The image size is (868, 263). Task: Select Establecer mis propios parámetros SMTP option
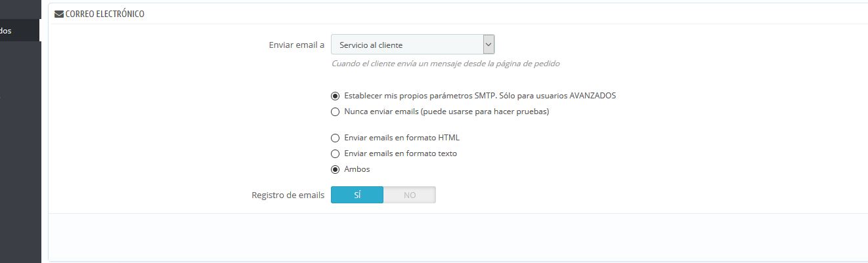(x=336, y=96)
